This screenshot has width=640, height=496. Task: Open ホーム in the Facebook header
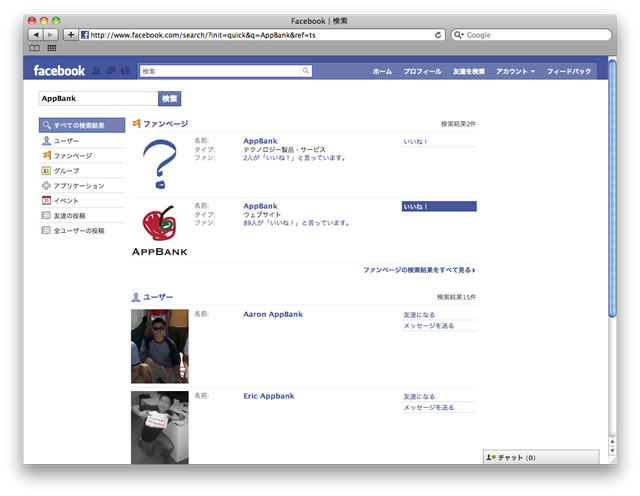(382, 71)
